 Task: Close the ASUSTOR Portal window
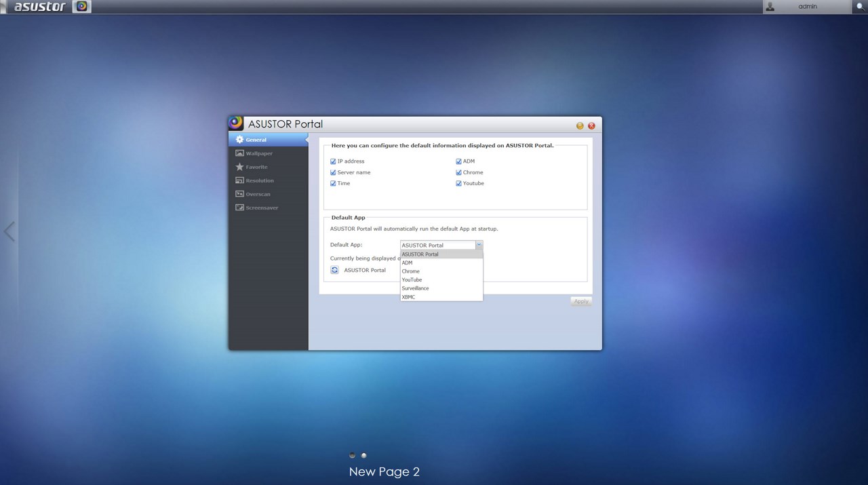click(x=591, y=125)
